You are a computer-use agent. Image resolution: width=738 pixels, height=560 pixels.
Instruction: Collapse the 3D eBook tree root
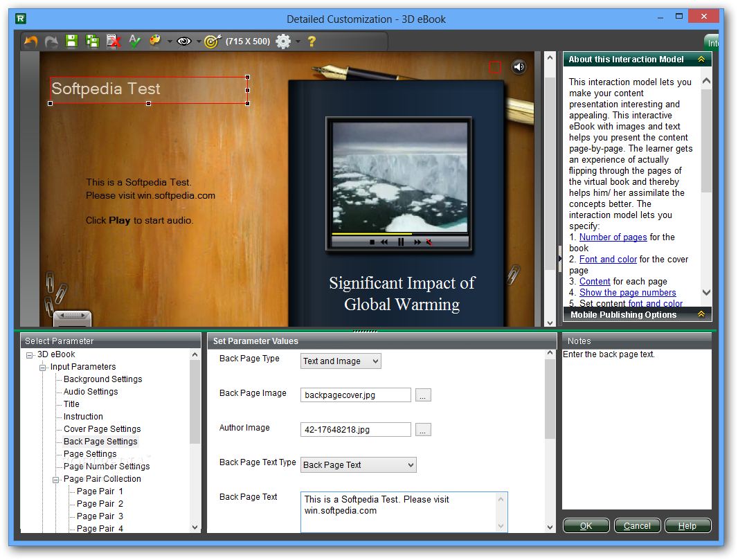30,355
